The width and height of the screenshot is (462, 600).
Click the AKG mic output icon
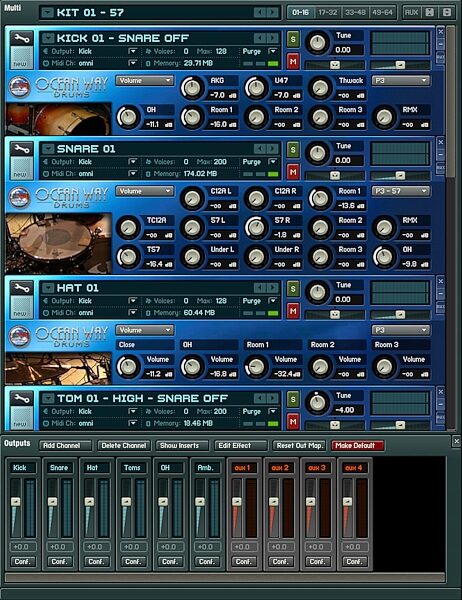click(233, 95)
